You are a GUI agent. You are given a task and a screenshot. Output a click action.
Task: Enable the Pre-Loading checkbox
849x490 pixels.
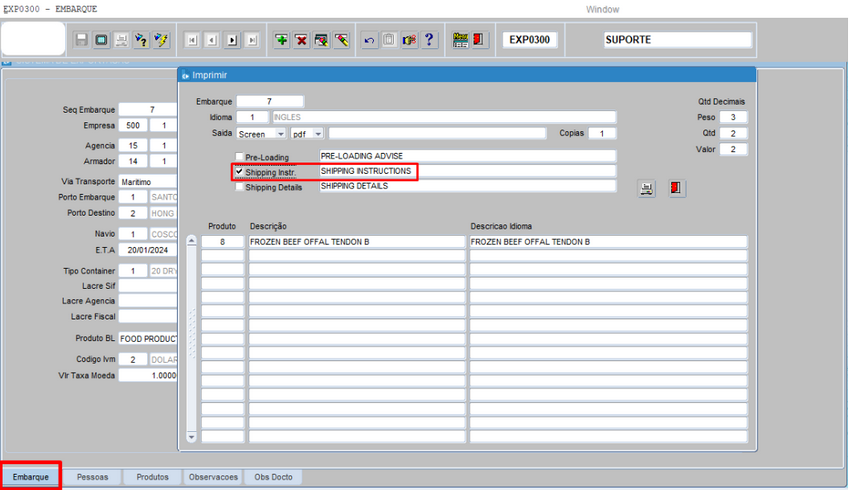(x=239, y=157)
